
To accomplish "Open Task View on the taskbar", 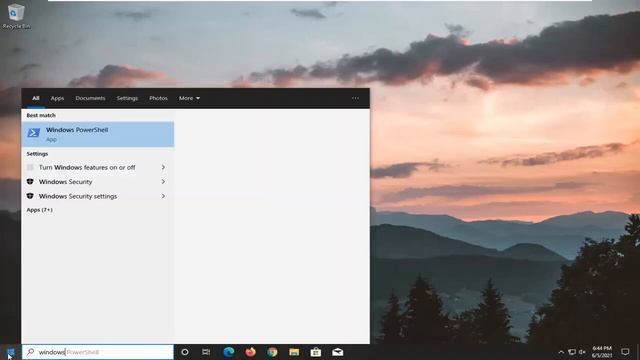I will coord(206,352).
